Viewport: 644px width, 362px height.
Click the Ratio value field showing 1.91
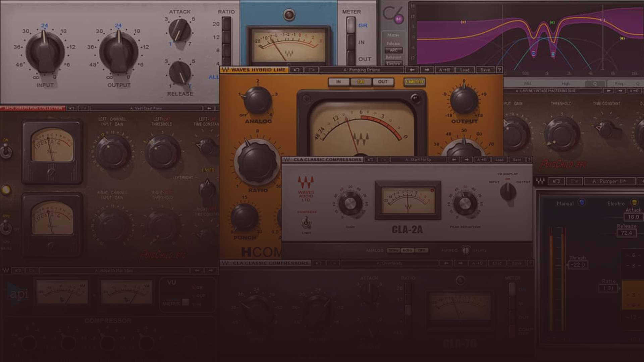608,288
